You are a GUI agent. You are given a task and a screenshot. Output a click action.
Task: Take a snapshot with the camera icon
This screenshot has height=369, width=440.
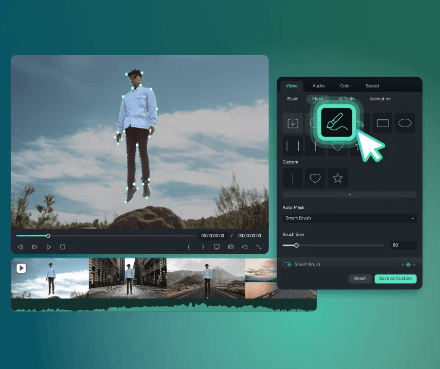(231, 247)
